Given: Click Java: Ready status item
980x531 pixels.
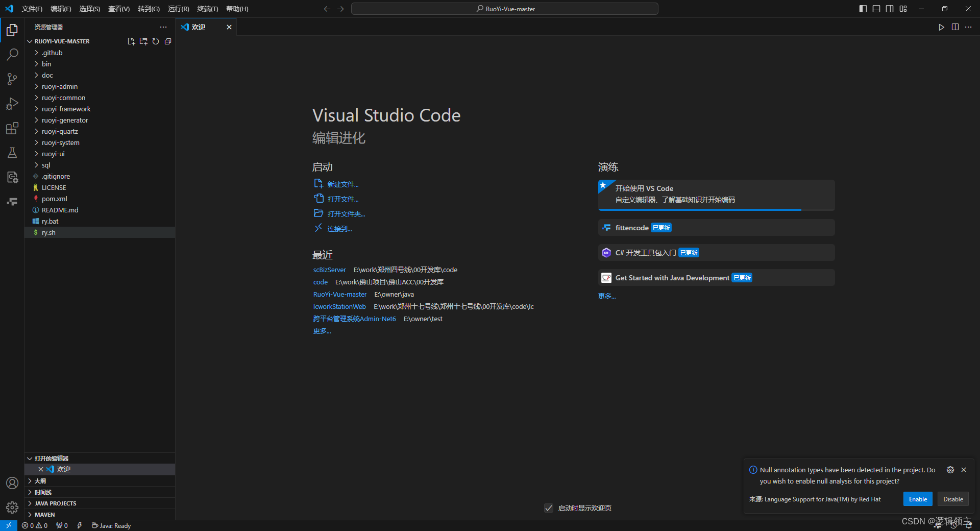Looking at the screenshot, I should click(x=111, y=525).
